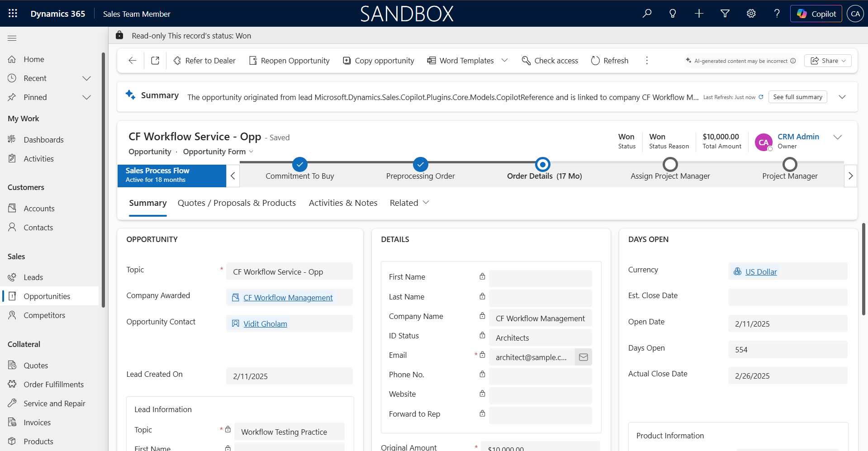Image resolution: width=868 pixels, height=451 pixels.
Task: Open CRM Admin owner link
Action: point(798,137)
